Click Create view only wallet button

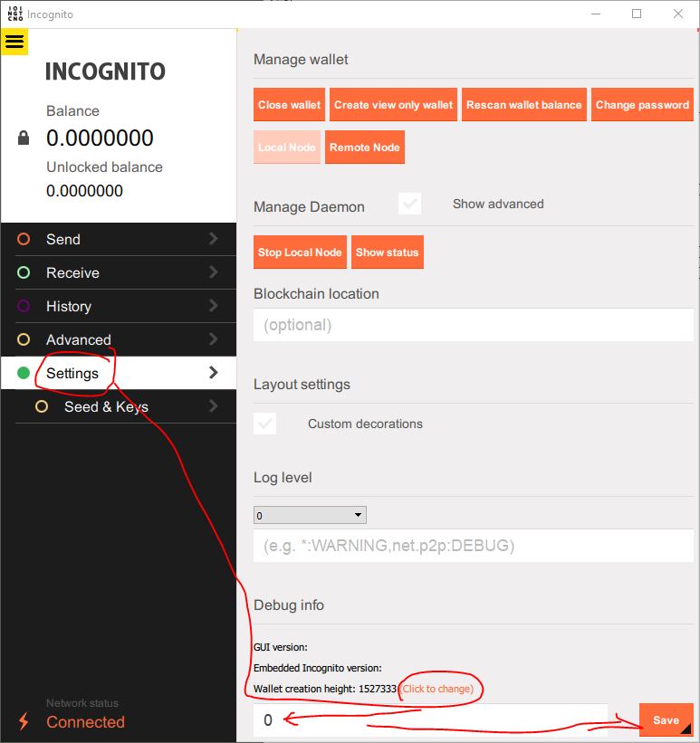click(x=393, y=105)
